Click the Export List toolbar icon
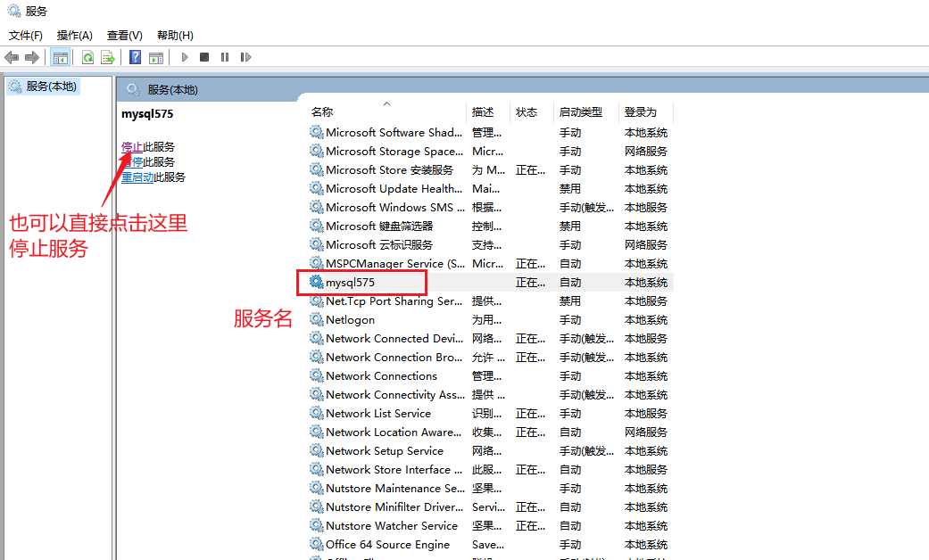Image resolution: width=929 pixels, height=560 pixels. (107, 57)
